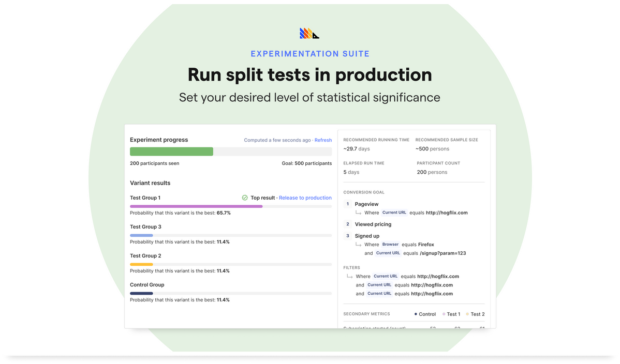Click the Refresh link next to computed timestamp
Viewport: 620px width, 364px height.
click(x=323, y=140)
